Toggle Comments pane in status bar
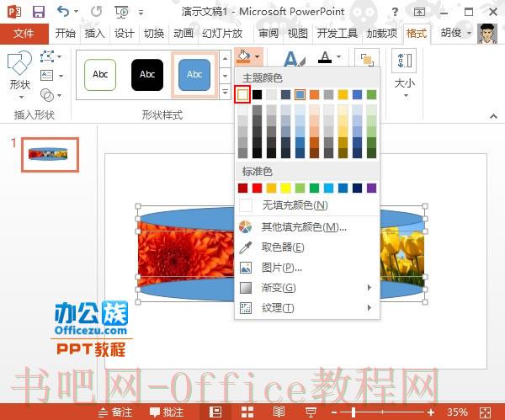Screen dimensions: 505x420 167,412
